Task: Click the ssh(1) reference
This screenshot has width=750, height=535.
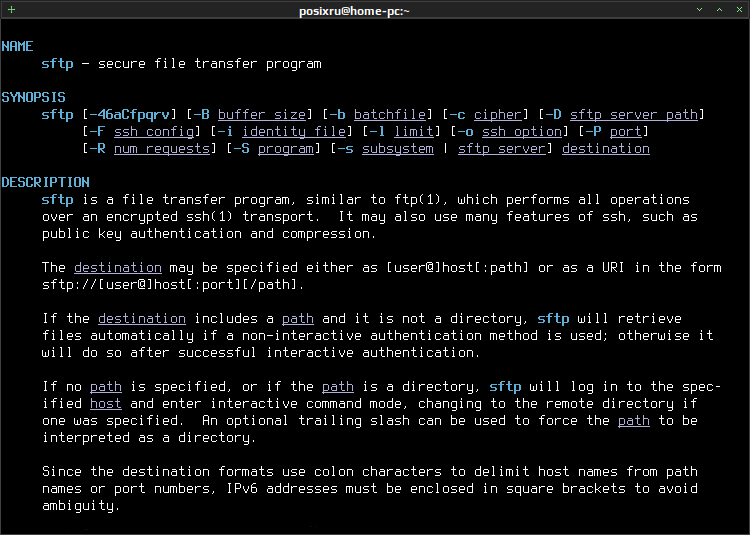Action: 210,217
